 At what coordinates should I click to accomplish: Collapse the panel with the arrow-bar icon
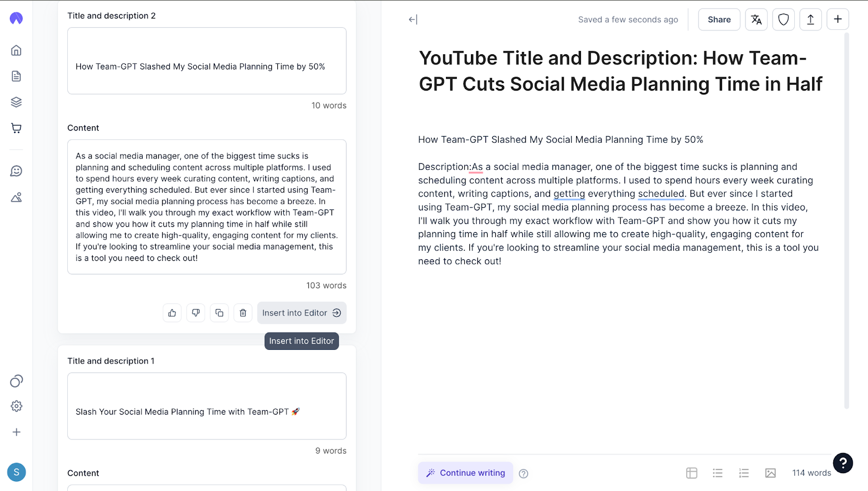click(x=413, y=20)
